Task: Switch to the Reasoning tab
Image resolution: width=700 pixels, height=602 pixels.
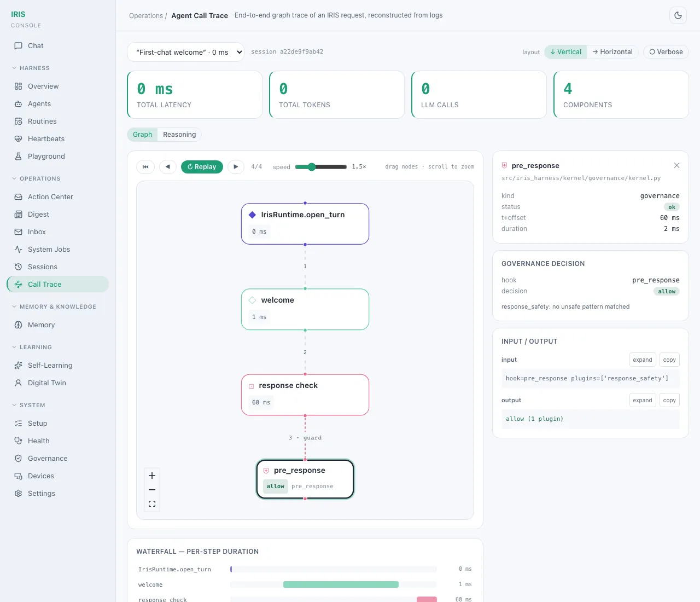Action: click(179, 135)
